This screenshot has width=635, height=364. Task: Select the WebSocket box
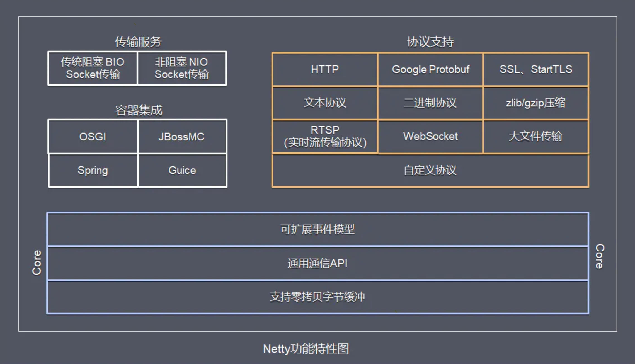[430, 137]
